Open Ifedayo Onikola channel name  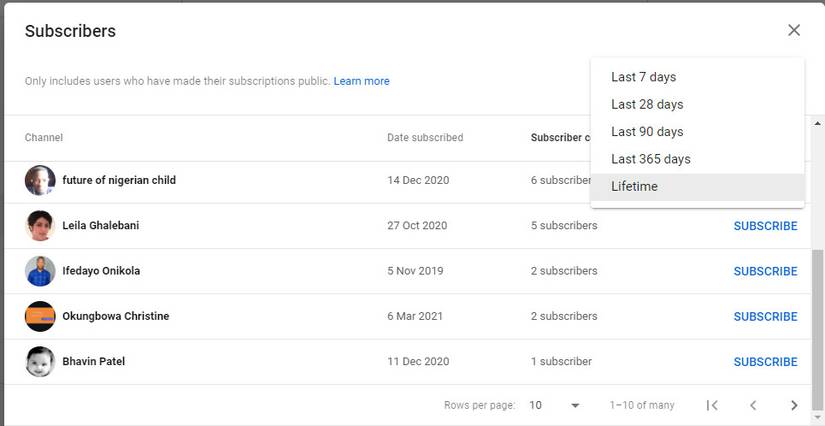(x=101, y=271)
